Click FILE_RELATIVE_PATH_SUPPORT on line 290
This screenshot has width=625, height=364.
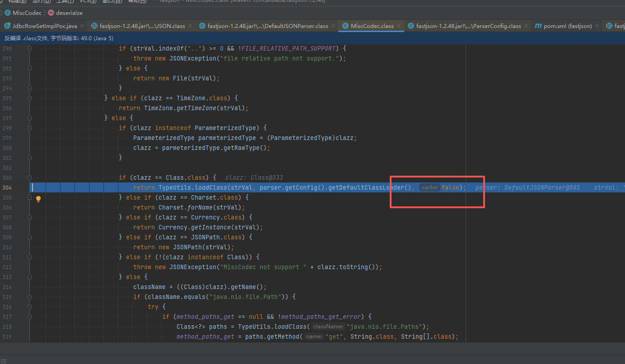coord(289,48)
